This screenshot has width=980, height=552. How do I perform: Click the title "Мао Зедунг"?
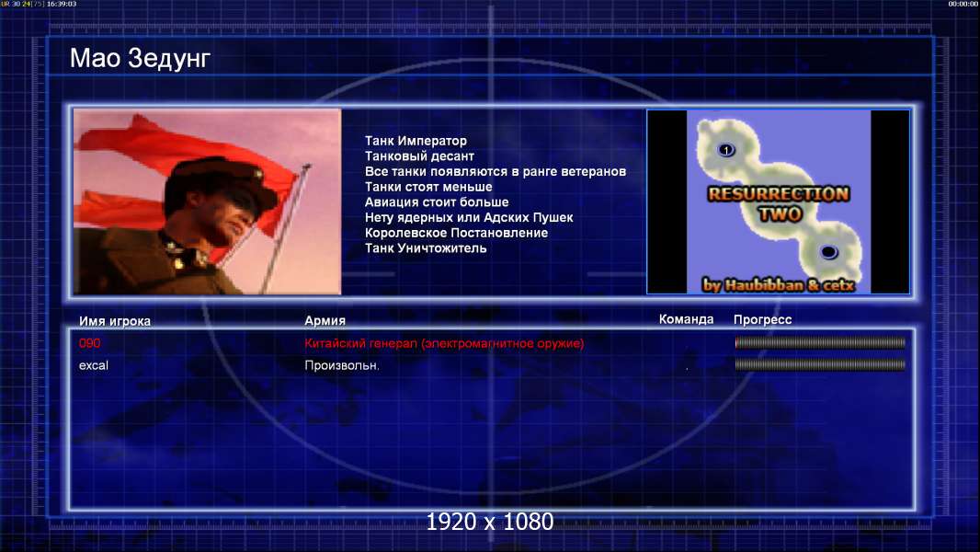point(140,58)
